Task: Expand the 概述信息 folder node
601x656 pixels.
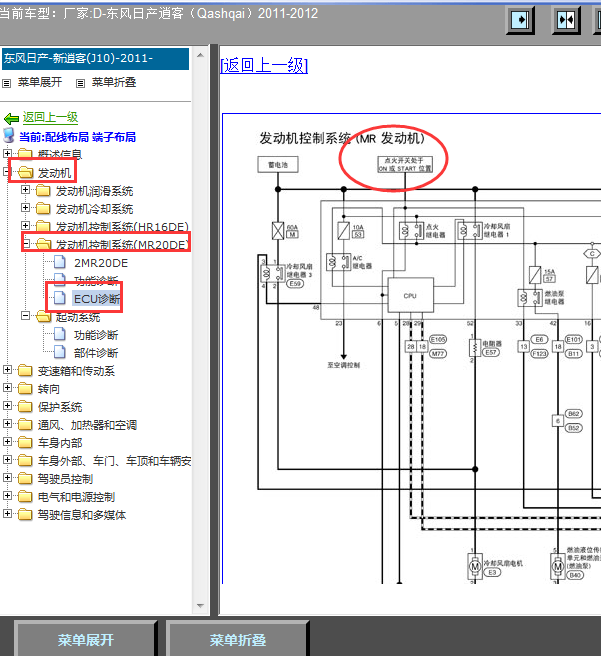Action: click(x=7, y=154)
